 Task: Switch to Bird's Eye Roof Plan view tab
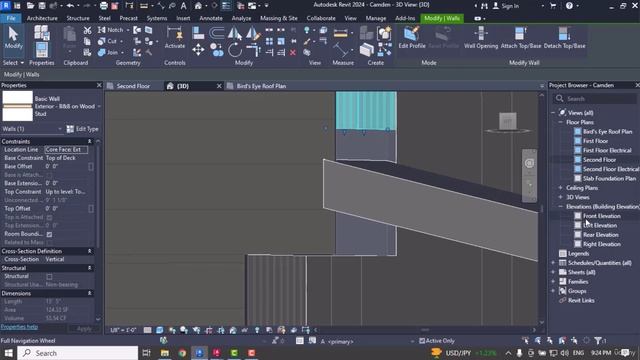point(261,86)
